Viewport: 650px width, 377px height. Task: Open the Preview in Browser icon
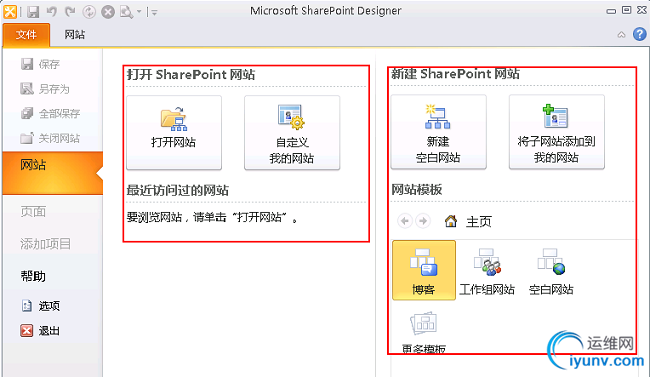[x=126, y=12]
